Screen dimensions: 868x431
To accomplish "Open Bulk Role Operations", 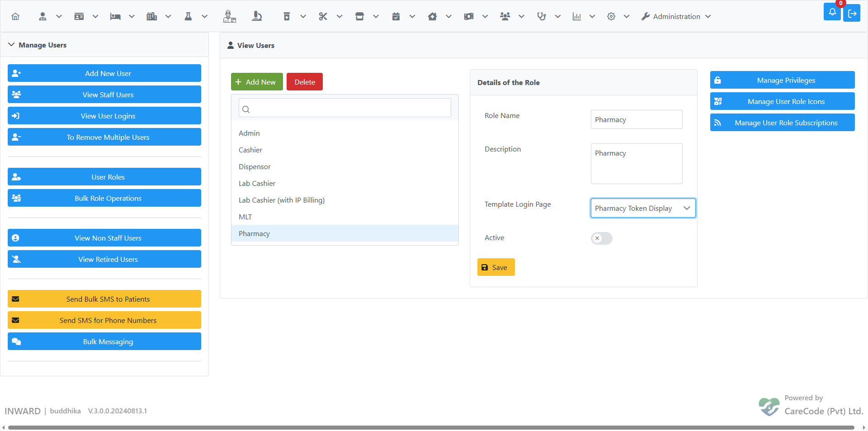I will 104,198.
